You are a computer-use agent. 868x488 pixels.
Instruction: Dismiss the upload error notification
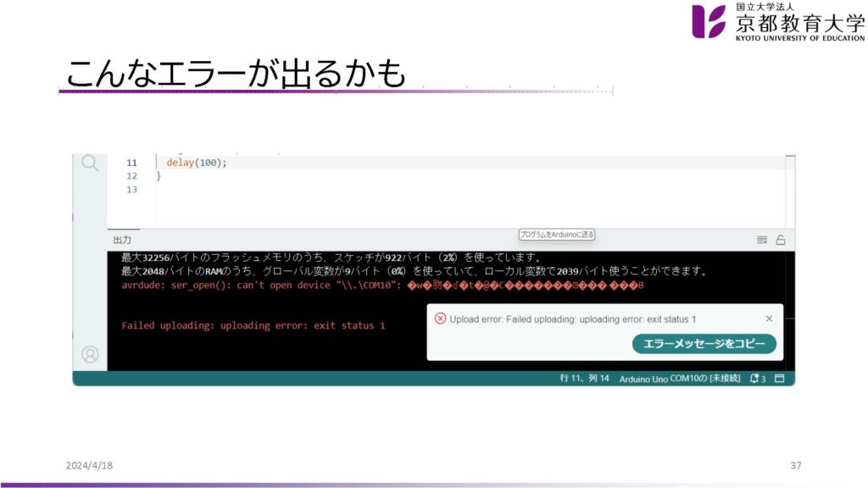[x=769, y=319]
